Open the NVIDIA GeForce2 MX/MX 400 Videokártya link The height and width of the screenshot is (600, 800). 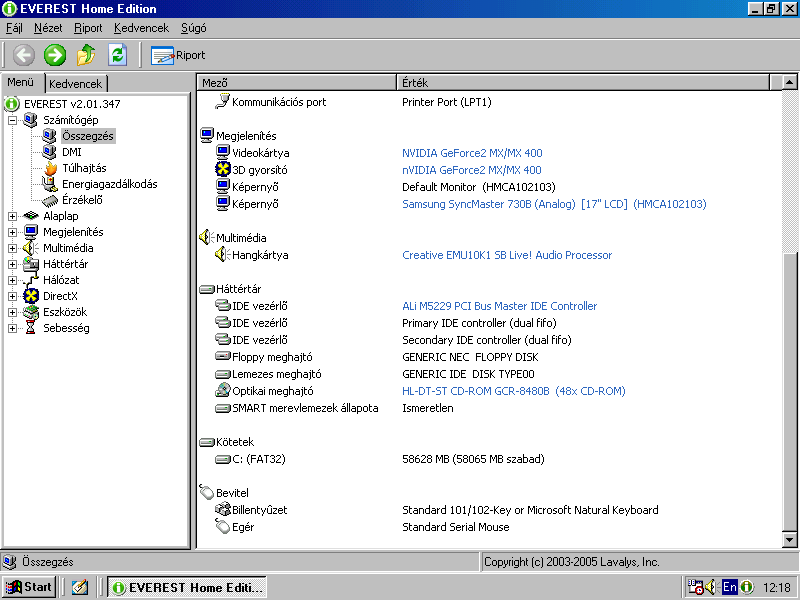click(x=472, y=153)
